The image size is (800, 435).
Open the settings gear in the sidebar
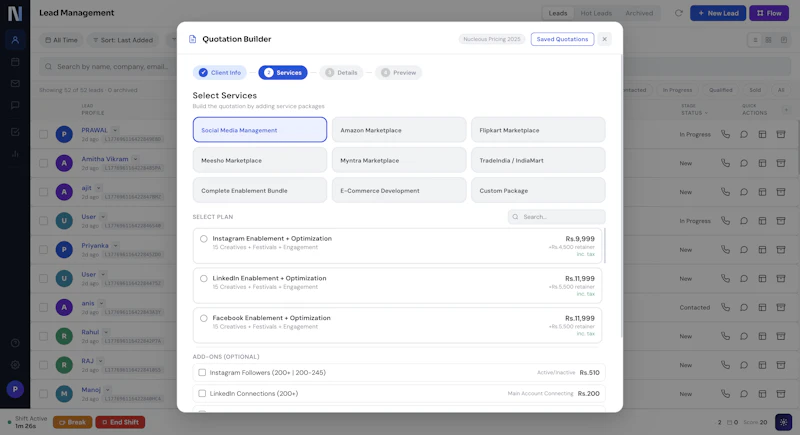click(x=15, y=365)
